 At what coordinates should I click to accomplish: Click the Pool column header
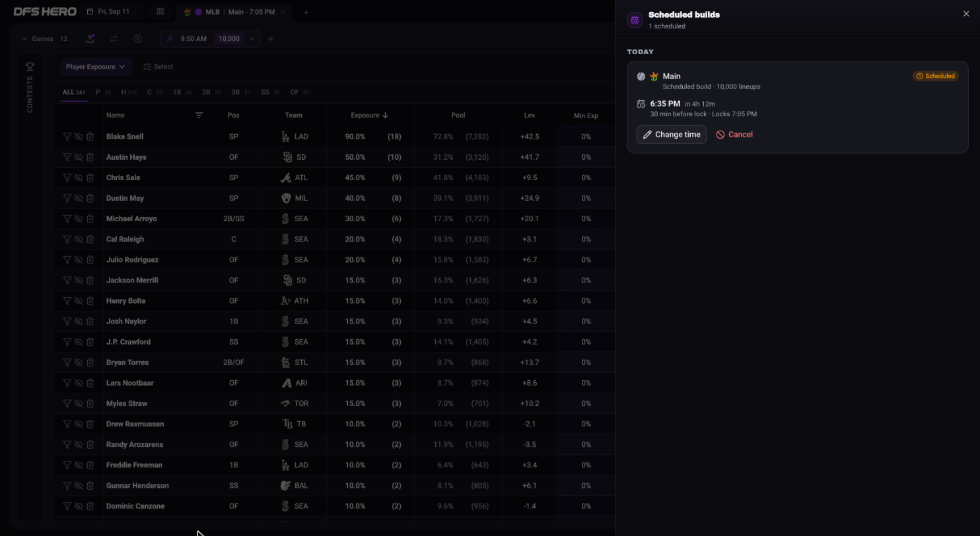(458, 115)
